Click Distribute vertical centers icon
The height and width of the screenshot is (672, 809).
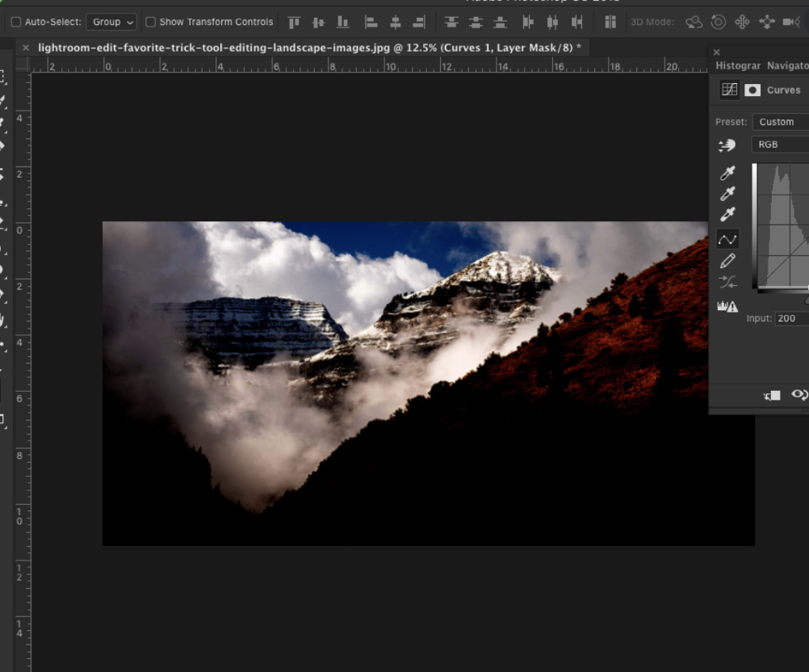coord(476,22)
